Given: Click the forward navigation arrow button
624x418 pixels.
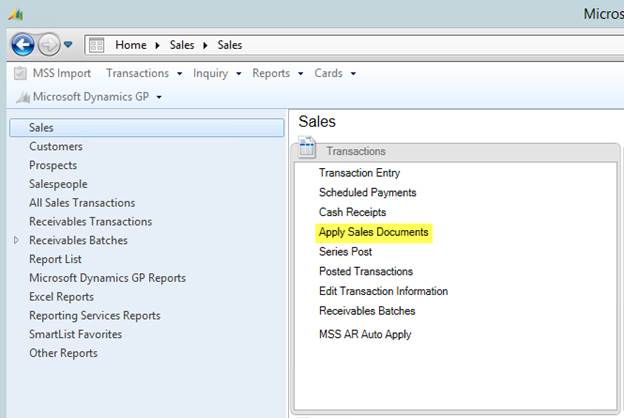Looking at the screenshot, I should point(48,45).
